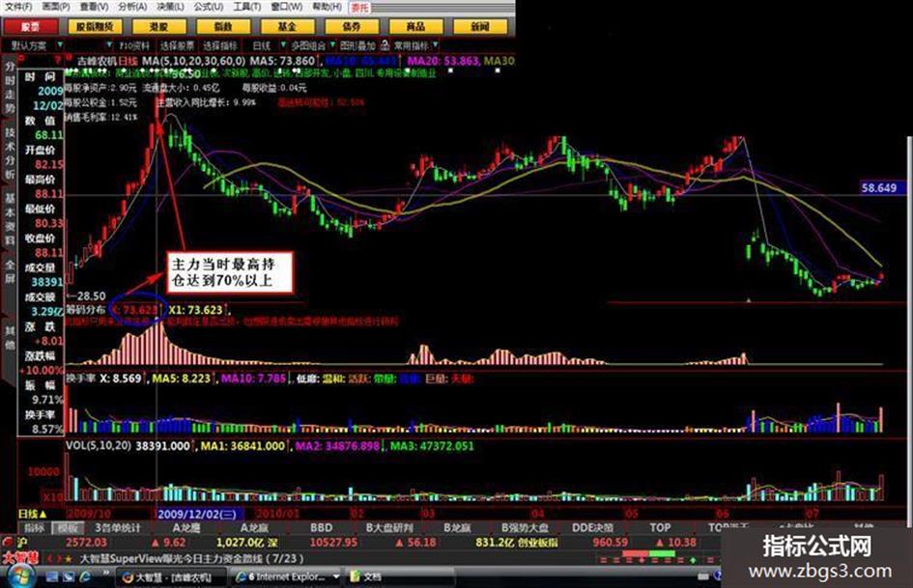This screenshot has height=588, width=913.
Task: Switch to 债券 market
Action: click(352, 27)
